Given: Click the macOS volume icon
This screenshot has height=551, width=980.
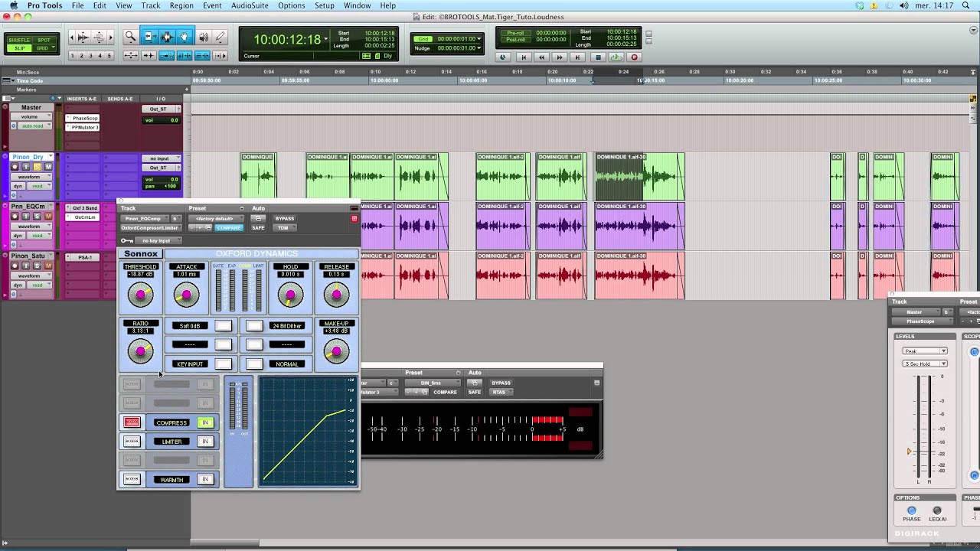Looking at the screenshot, I should [x=904, y=5].
